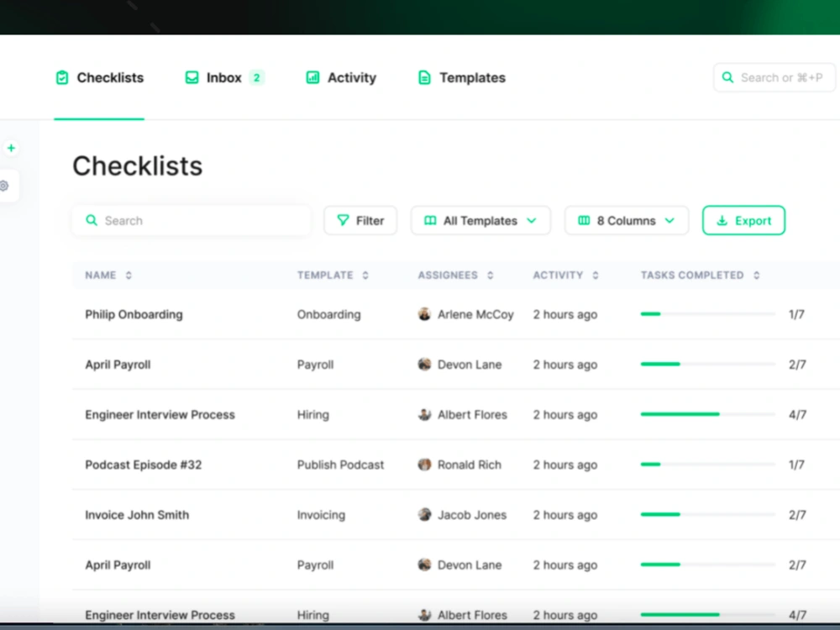The width and height of the screenshot is (840, 630).
Task: Click Albert Flores's avatar in first Engineer Interview row
Action: (424, 415)
